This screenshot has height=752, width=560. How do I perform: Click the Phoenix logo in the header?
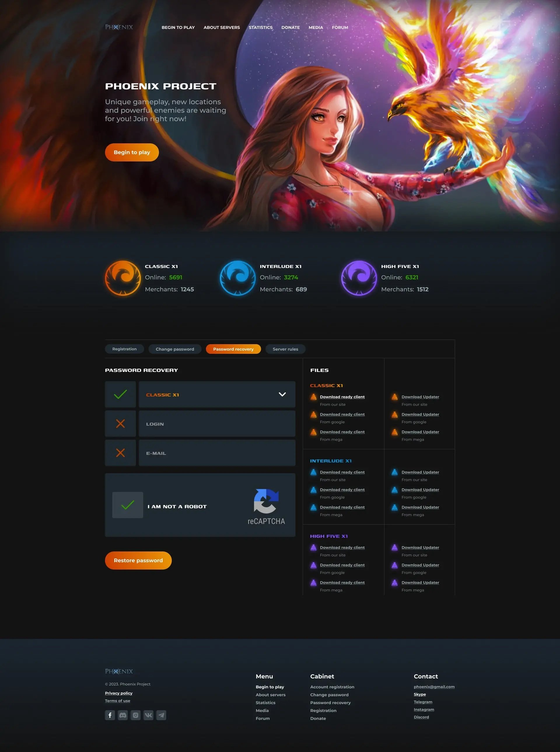[118, 27]
